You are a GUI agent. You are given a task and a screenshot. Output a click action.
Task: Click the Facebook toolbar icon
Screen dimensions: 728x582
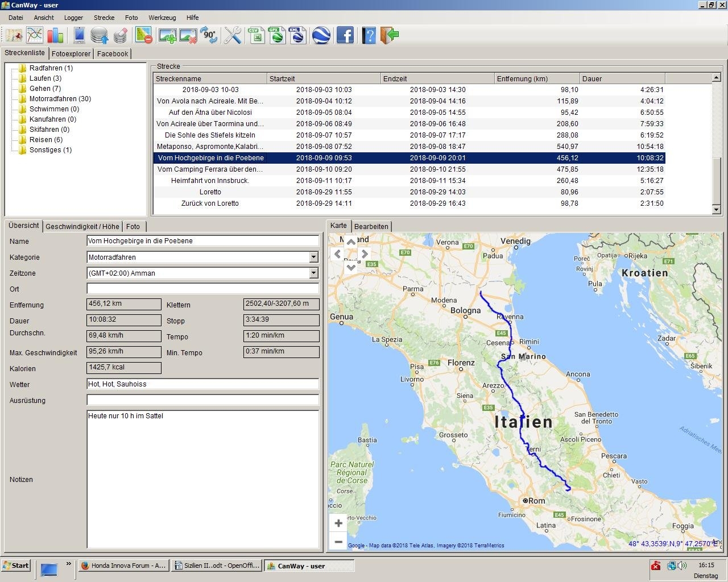coord(345,35)
